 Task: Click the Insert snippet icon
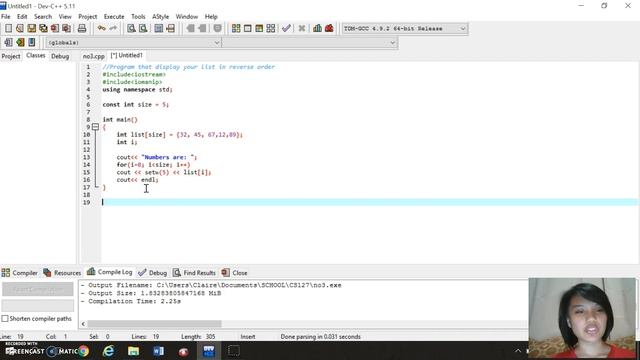(8, 42)
